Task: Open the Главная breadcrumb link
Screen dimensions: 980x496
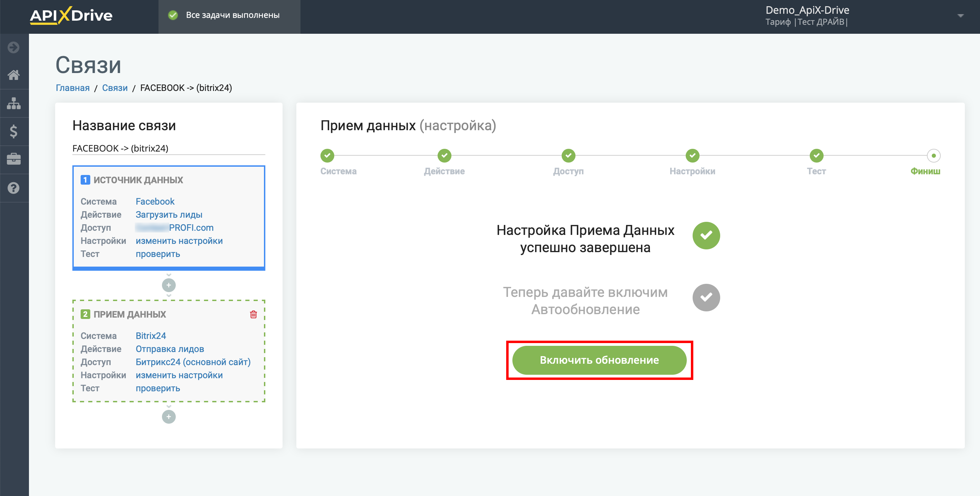Action: pyautogui.click(x=73, y=88)
